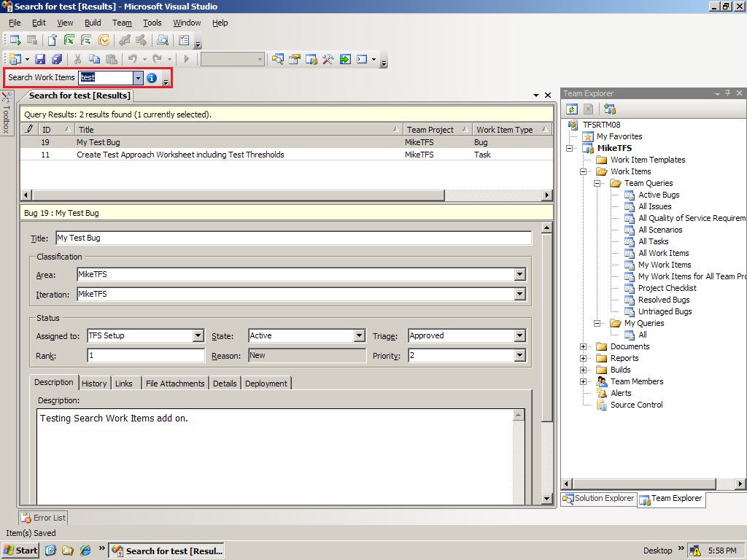Open the Iteration dropdown showing MikeTFS
This screenshot has width=747, height=560.
click(519, 295)
